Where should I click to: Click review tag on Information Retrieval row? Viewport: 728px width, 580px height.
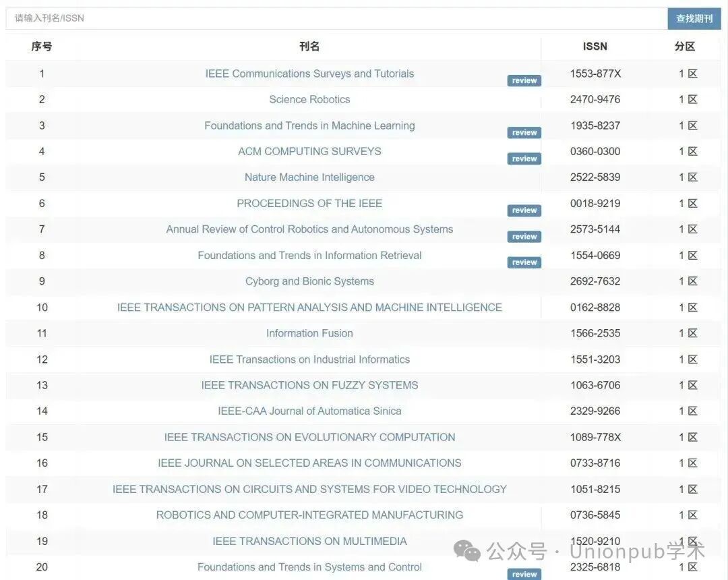pyautogui.click(x=524, y=262)
